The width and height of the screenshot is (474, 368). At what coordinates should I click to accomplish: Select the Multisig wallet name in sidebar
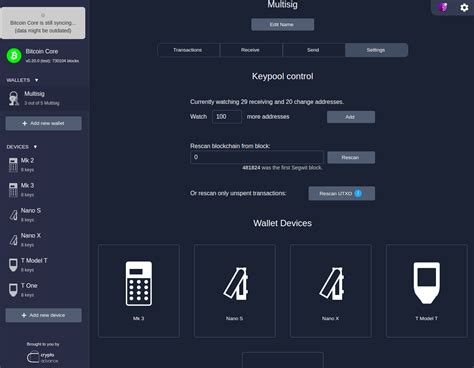[34, 94]
